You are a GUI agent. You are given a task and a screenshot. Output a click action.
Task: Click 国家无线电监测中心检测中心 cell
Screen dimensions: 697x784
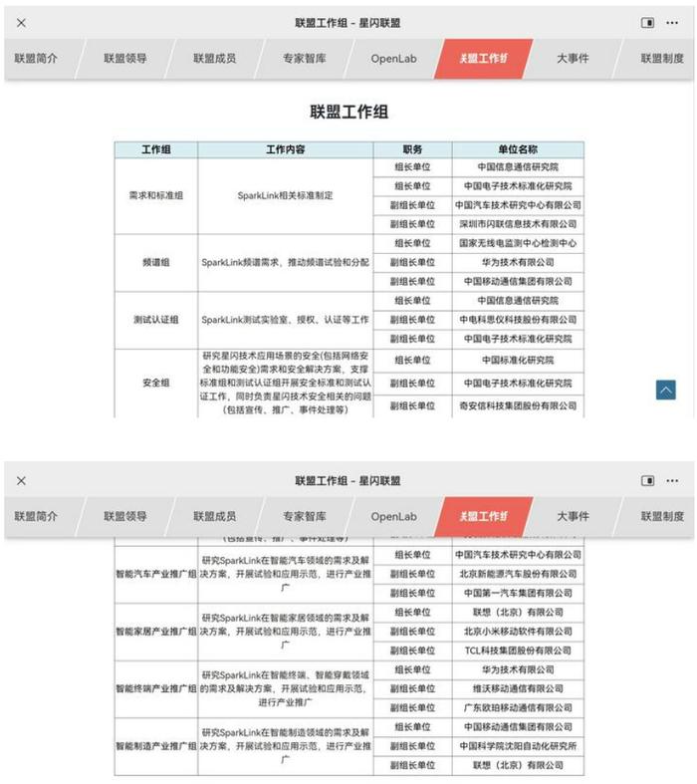tap(518, 243)
